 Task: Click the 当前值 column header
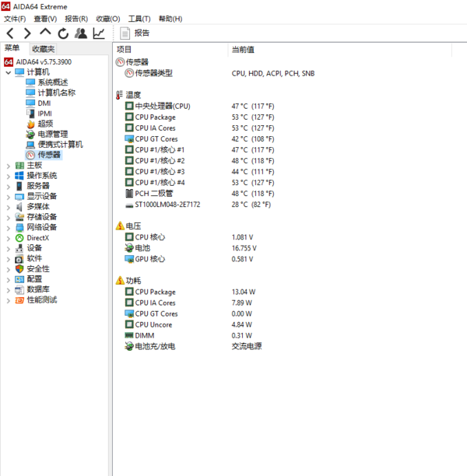[243, 50]
